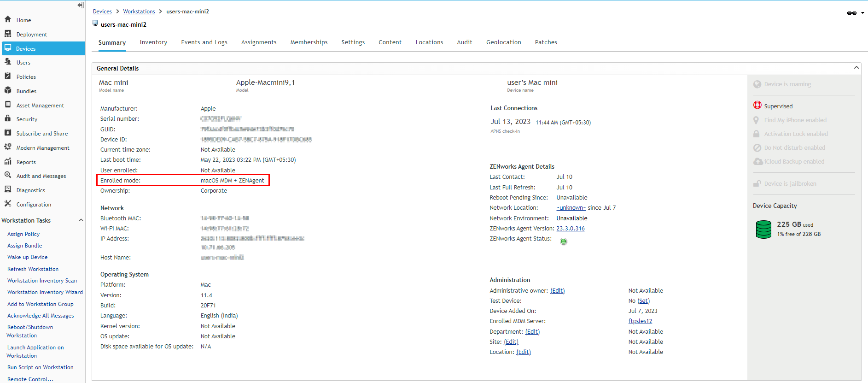The image size is (868, 383).
Task: Open Bundles via its sidebar icon
Action: [x=8, y=90]
